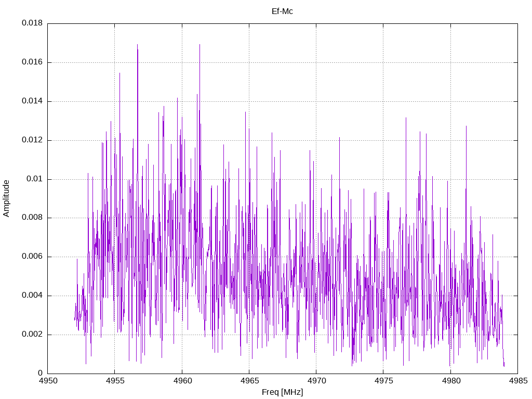Image resolution: width=532 pixels, height=399 pixels.
Task: Click the y-axis tick 0.002
Action: pos(32,334)
